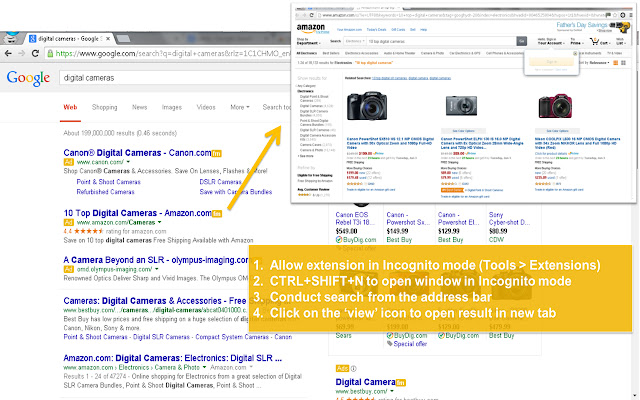Expand the More search category menu
This screenshot has width=640, height=400.
click(x=240, y=107)
